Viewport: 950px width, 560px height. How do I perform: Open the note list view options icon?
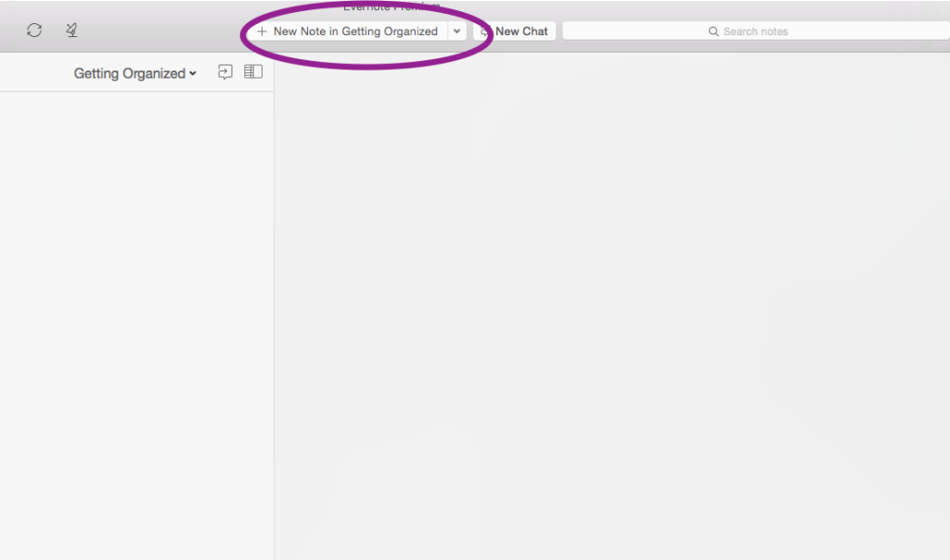click(x=253, y=72)
